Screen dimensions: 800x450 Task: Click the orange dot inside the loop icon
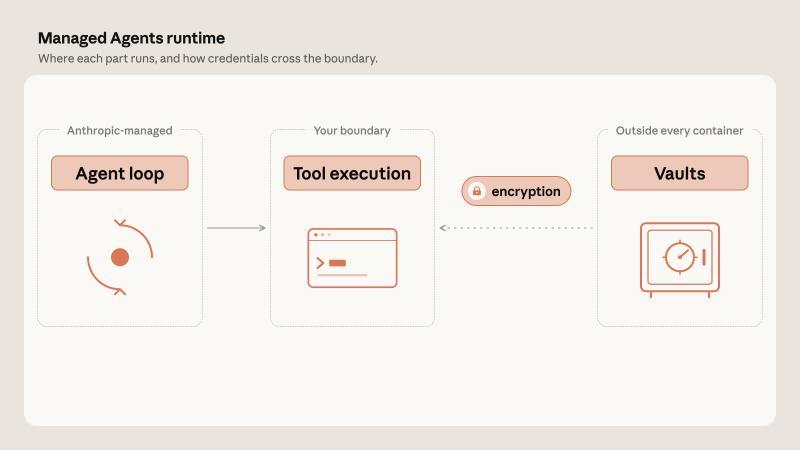pos(120,257)
